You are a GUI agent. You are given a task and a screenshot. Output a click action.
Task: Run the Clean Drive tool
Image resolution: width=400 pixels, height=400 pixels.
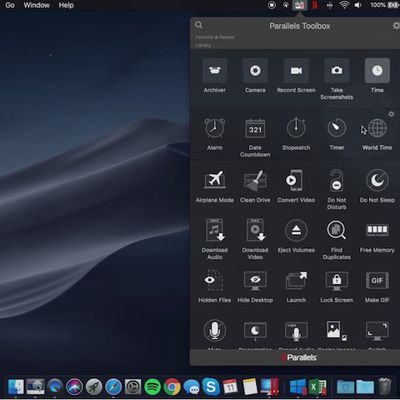click(255, 180)
